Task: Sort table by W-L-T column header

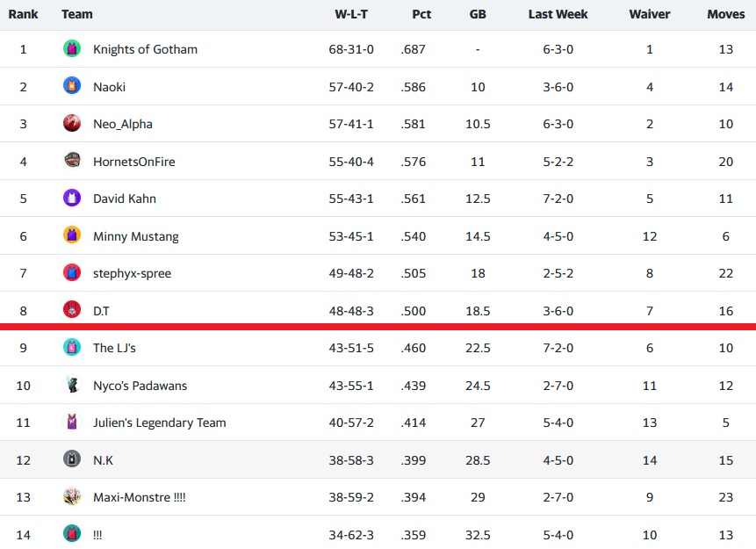Action: 351,14
